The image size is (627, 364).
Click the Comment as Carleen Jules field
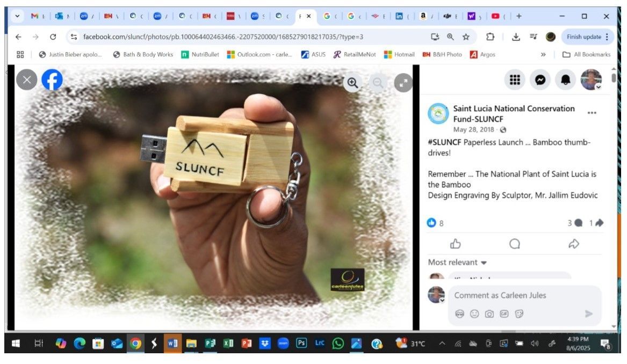click(524, 296)
